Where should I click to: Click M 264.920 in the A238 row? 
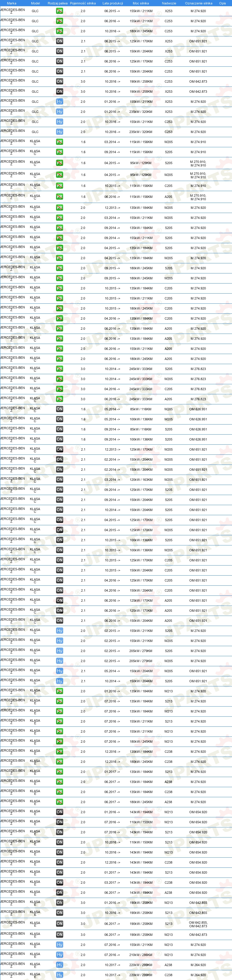(198, 965)
